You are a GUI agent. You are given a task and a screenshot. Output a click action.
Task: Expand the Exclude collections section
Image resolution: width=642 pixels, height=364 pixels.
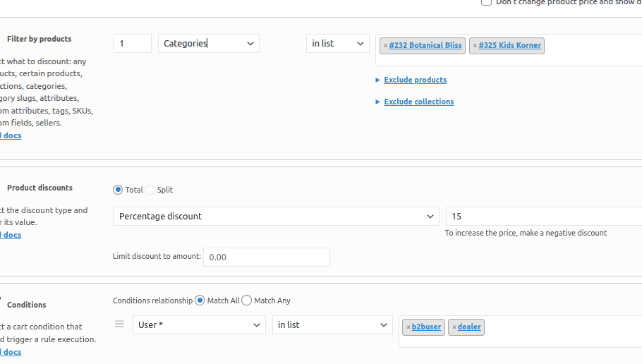click(x=418, y=102)
